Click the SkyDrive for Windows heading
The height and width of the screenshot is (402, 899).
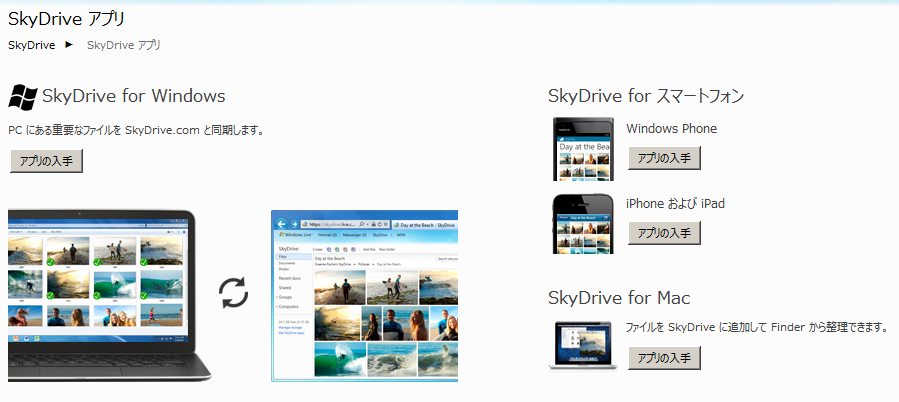point(133,96)
